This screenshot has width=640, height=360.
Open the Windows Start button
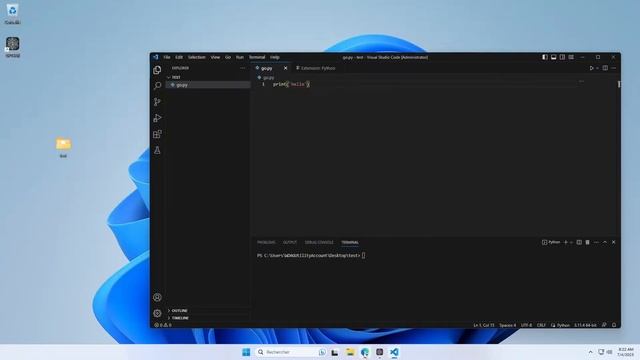(x=246, y=352)
